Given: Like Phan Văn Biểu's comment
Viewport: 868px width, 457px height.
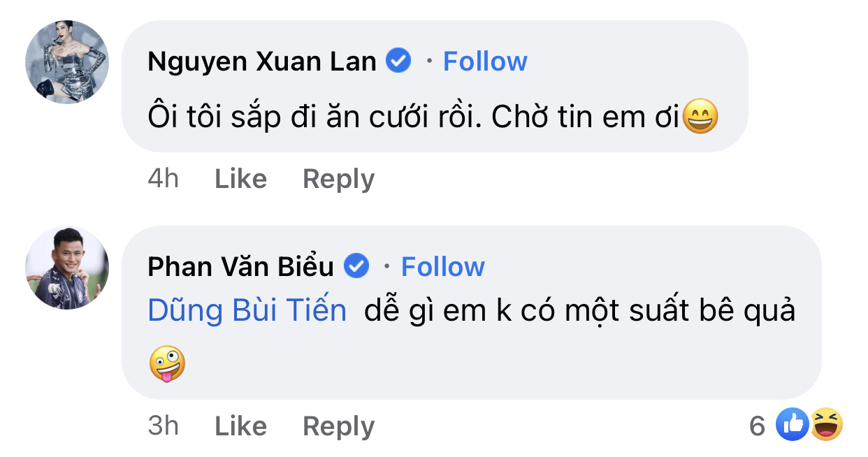Looking at the screenshot, I should pos(240,426).
